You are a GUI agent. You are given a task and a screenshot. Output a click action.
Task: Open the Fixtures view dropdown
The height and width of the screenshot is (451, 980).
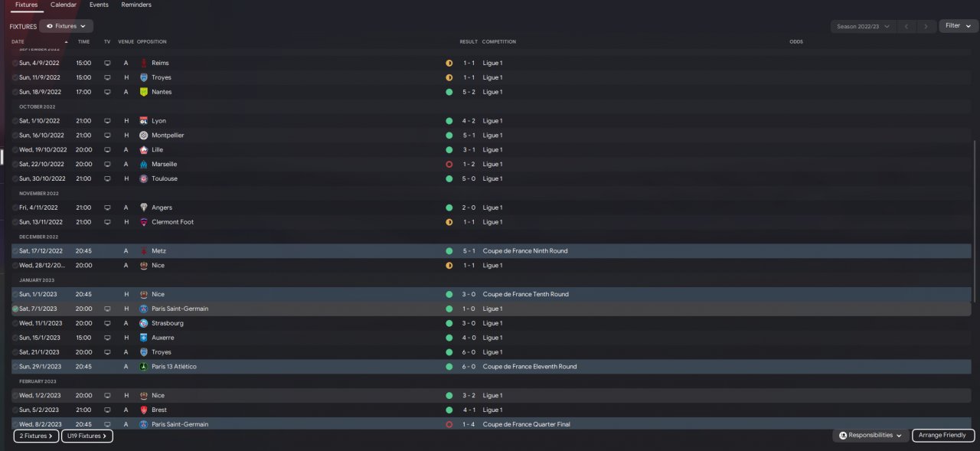(66, 26)
